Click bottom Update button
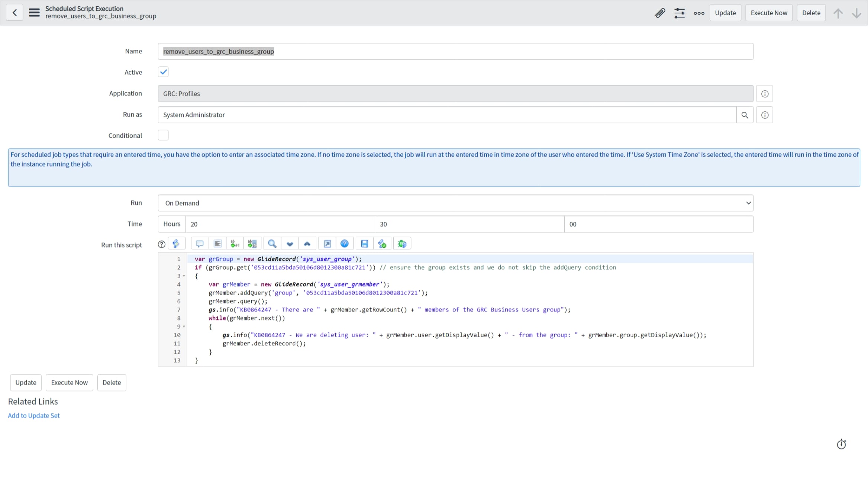This screenshot has height=481, width=868. [26, 383]
